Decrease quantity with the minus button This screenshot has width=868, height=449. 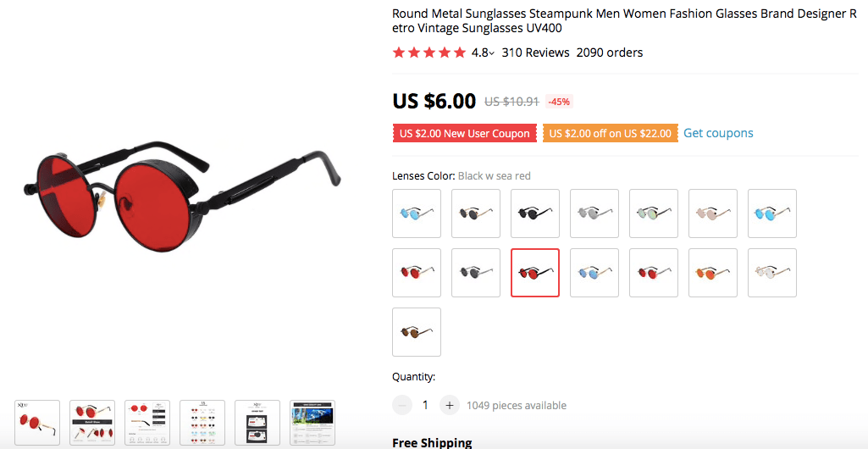coord(402,405)
